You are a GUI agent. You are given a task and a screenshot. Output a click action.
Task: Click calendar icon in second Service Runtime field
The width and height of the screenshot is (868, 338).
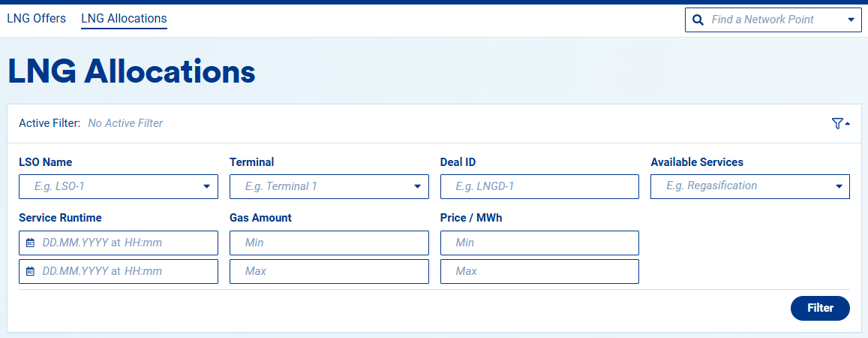coord(30,271)
